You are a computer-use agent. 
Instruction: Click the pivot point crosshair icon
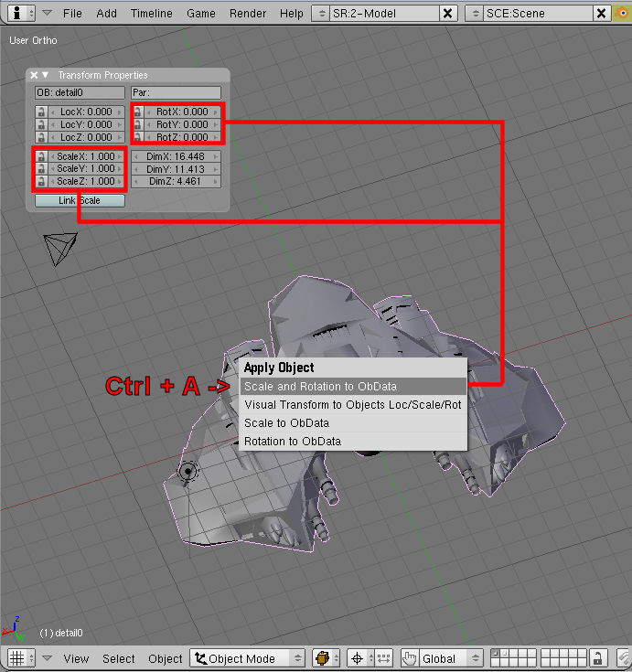point(358,658)
